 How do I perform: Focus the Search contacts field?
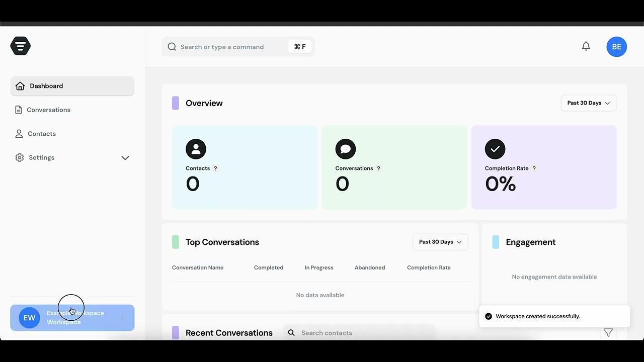coord(359,333)
